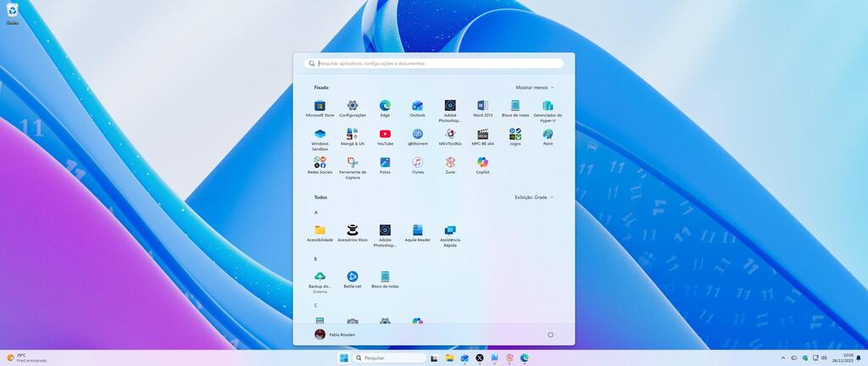Open Aquile Reader from the taskbar
Screen dimensions: 868x366
coord(494,358)
